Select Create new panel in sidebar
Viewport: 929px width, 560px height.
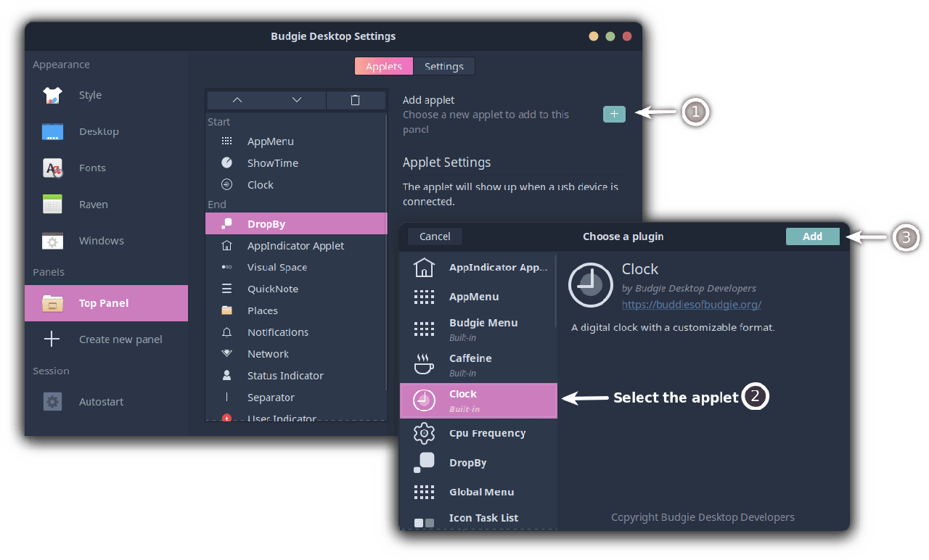tap(120, 339)
